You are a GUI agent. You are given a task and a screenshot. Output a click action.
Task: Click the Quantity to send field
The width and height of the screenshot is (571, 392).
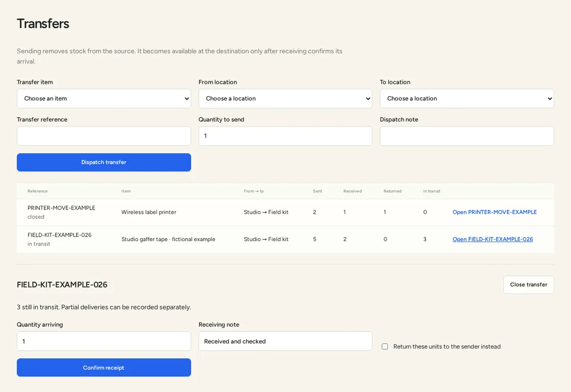[x=285, y=136]
